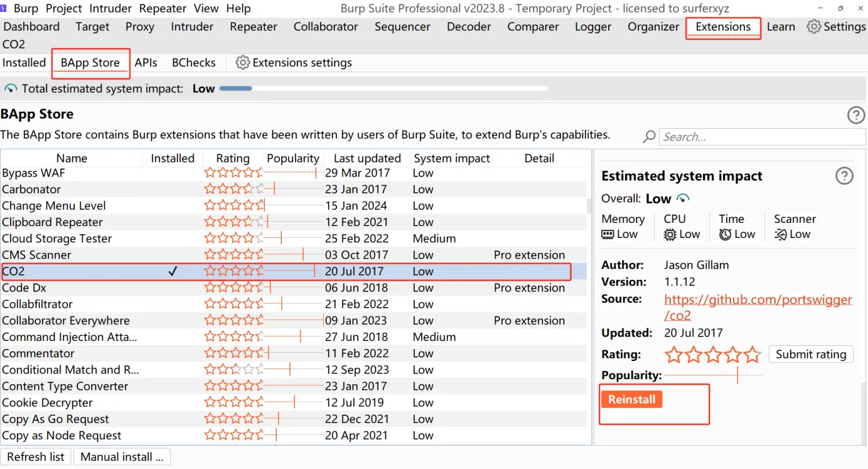Select CMS Scanner extension
The height and width of the screenshot is (469, 868).
tap(293, 255)
